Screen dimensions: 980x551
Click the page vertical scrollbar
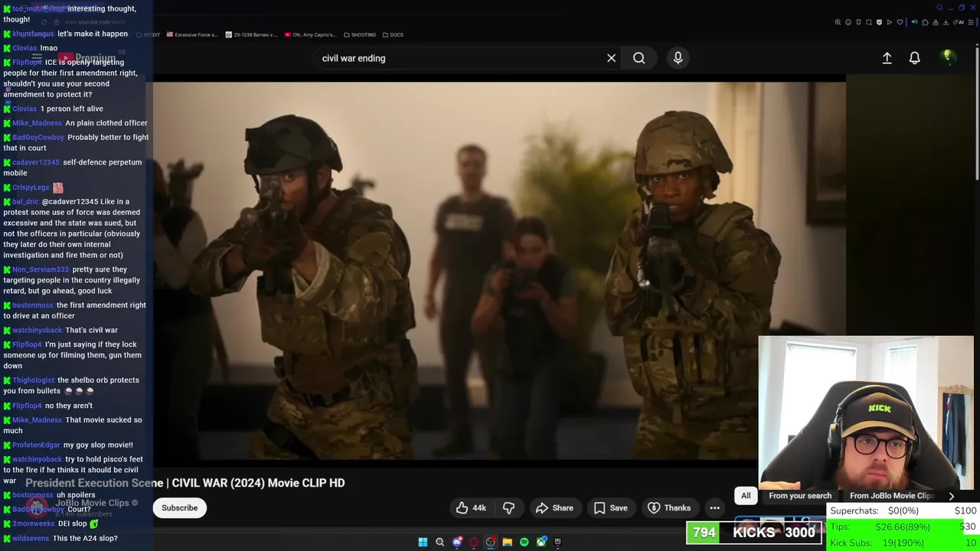(x=977, y=115)
